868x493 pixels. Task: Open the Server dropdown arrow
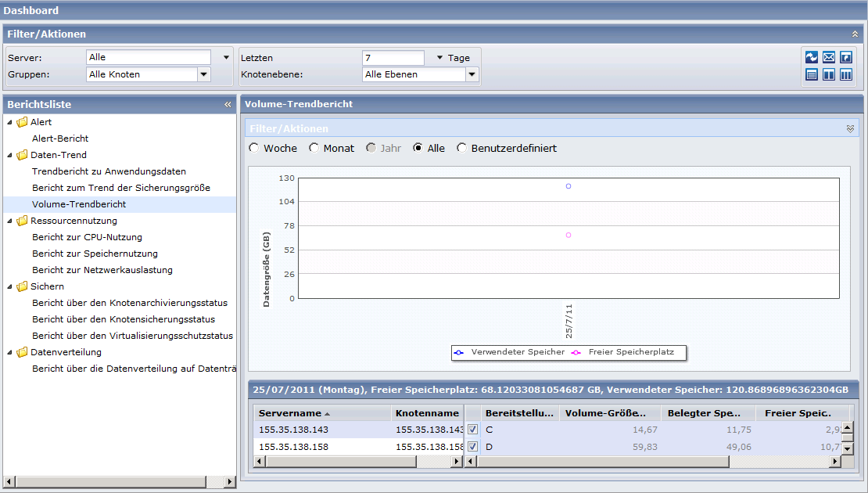tap(226, 58)
